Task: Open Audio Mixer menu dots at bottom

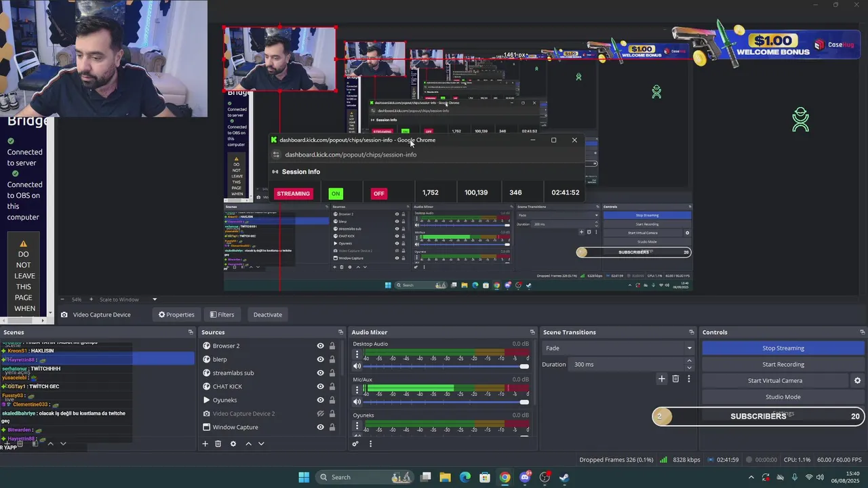Action: click(370, 444)
